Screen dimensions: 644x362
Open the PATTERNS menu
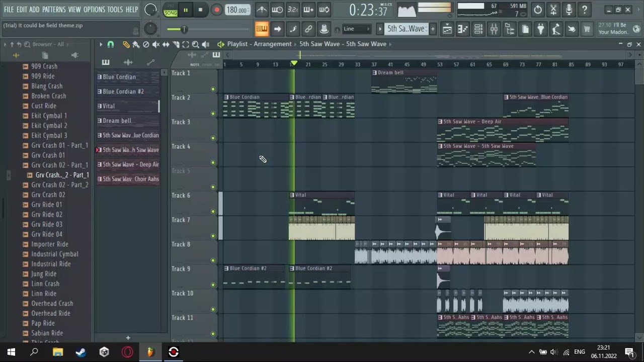click(54, 10)
